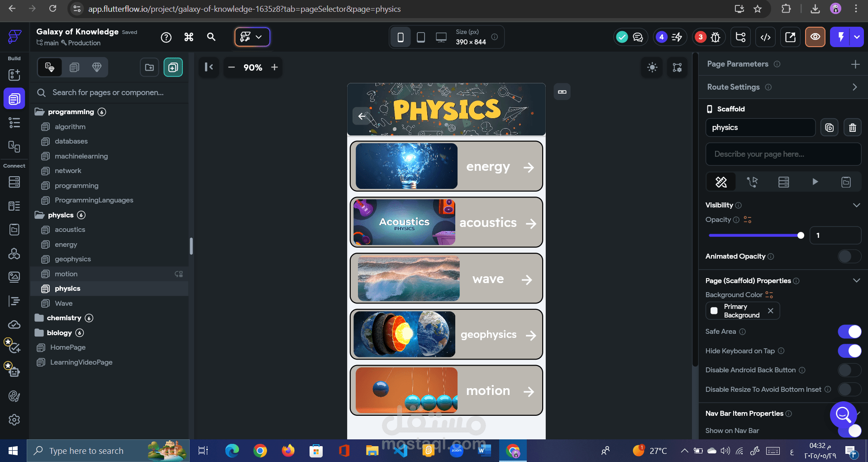
Task: Collapse Page (Scaffold) Properties section
Action: coord(856,280)
